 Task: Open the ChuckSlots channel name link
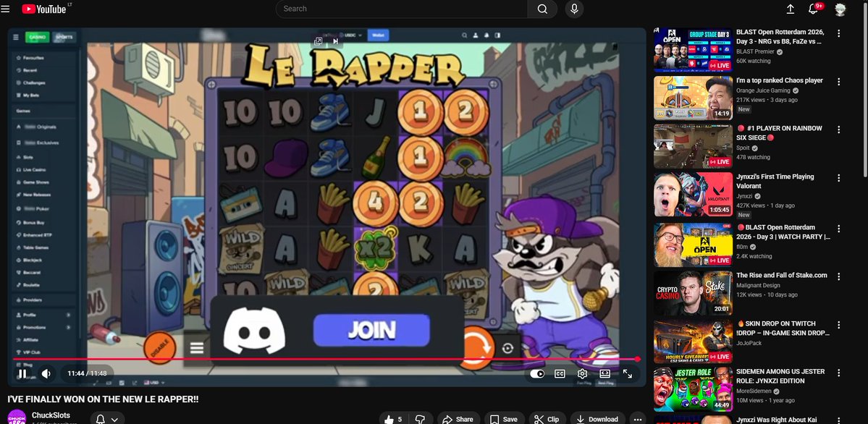point(51,415)
